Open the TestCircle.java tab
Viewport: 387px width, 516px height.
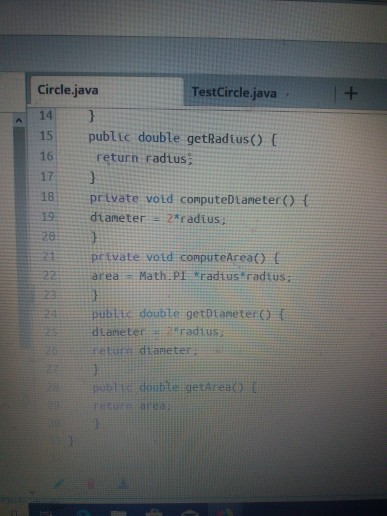[234, 93]
